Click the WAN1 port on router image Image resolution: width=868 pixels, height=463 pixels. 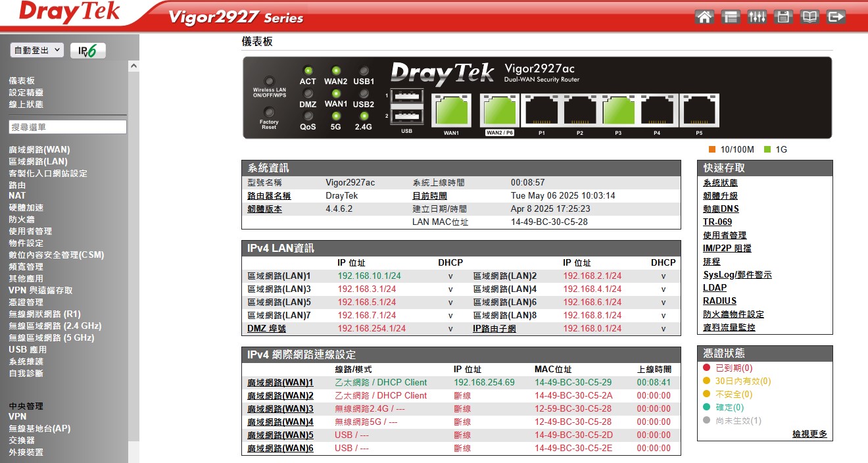[x=451, y=110]
